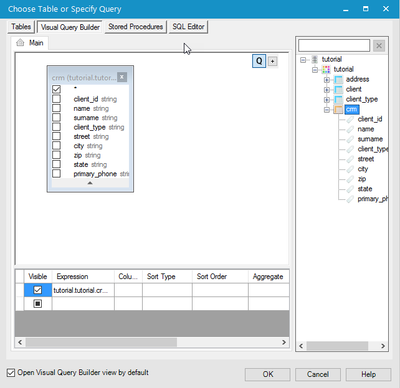Click the column icon next to zip in tree
The width and height of the screenshot is (400, 388).
pyautogui.click(x=350, y=179)
